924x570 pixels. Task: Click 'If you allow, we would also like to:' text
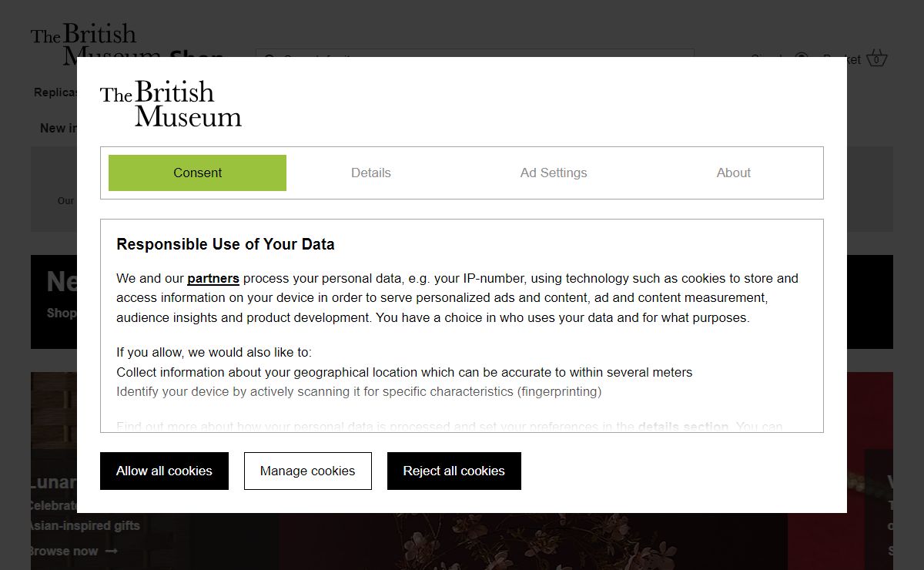pos(214,352)
